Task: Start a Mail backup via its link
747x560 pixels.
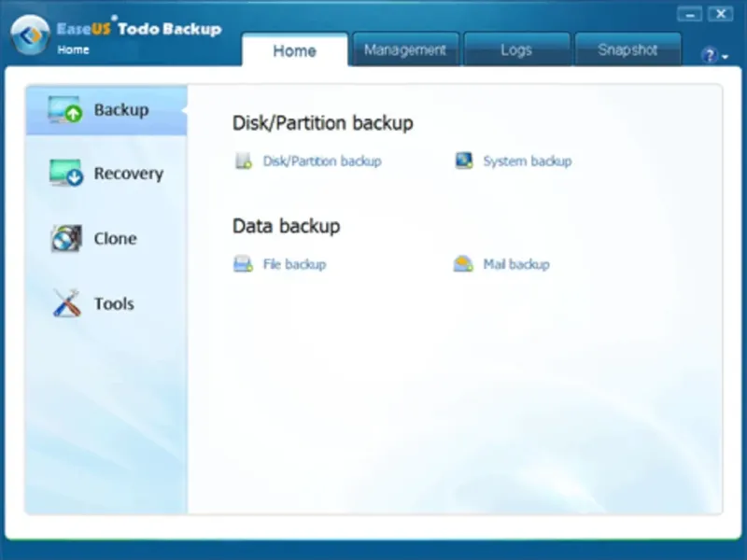Action: click(516, 264)
